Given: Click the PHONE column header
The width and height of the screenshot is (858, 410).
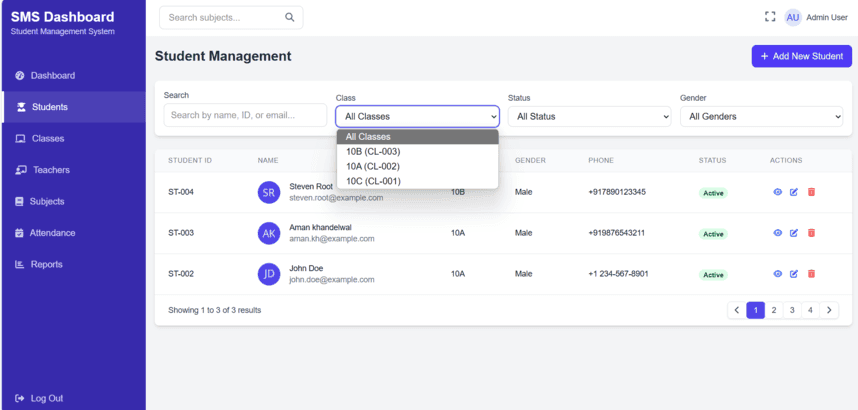Looking at the screenshot, I should (x=601, y=160).
